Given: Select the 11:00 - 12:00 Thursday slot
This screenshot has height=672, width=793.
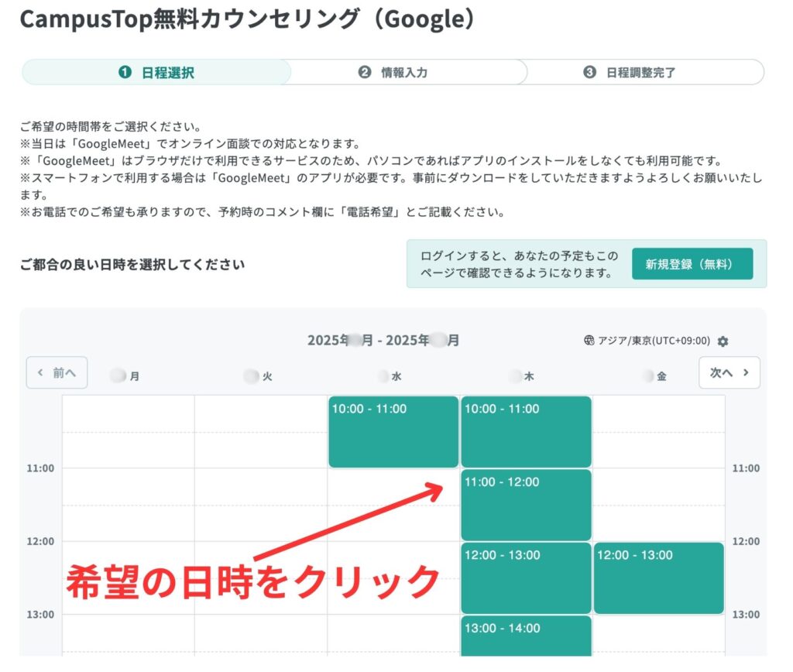Looking at the screenshot, I should coord(526,505).
